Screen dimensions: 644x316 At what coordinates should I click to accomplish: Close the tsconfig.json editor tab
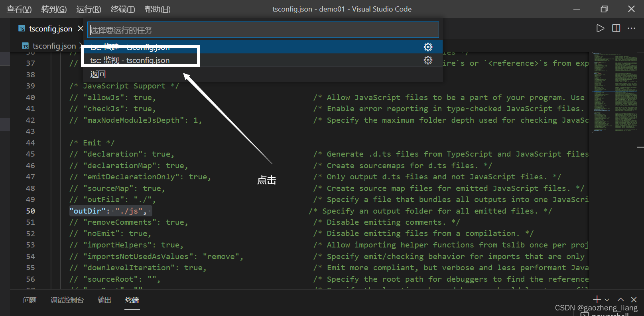(81, 28)
